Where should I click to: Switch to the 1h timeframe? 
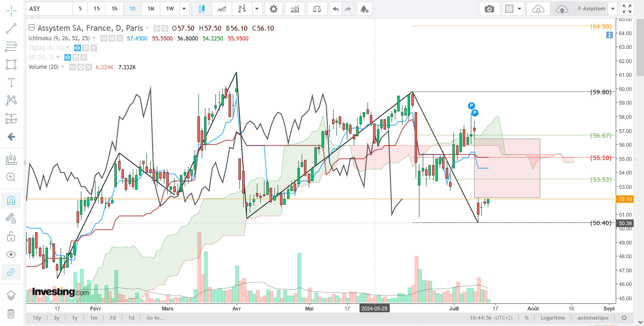point(114,9)
